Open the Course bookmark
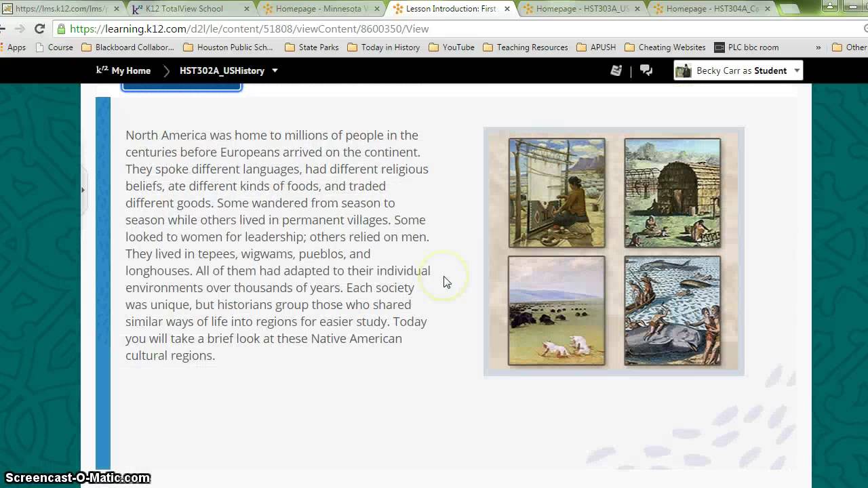868x488 pixels. pos(54,47)
